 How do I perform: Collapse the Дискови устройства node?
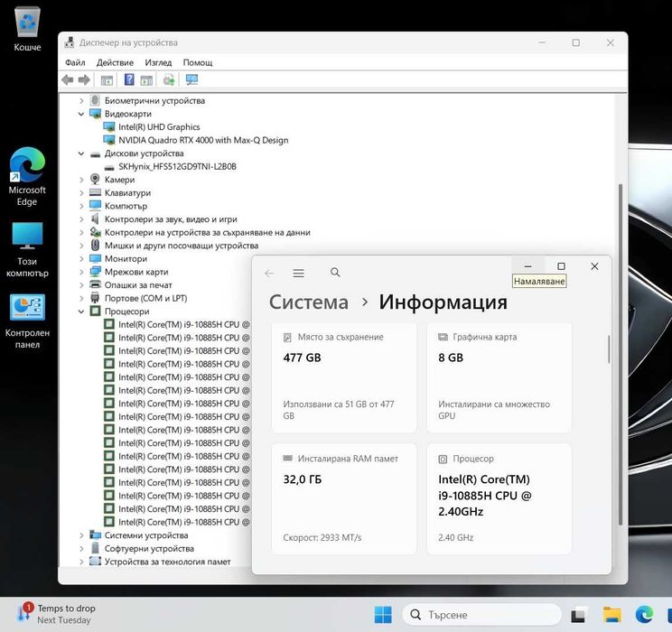click(x=81, y=153)
